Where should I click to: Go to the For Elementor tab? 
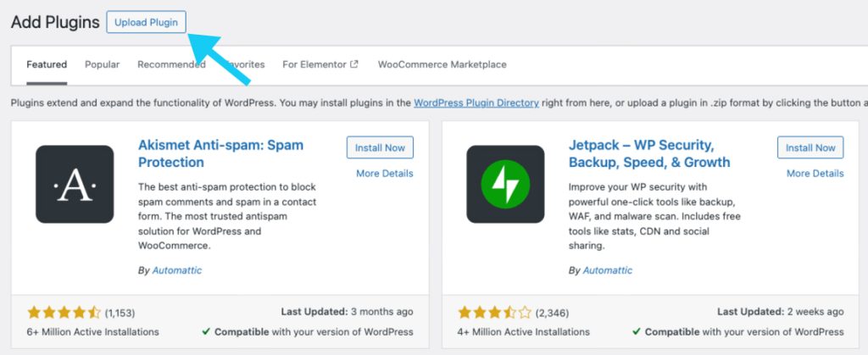click(x=314, y=64)
